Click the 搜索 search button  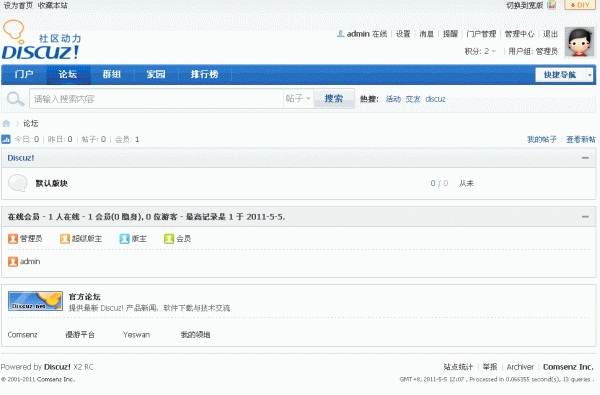coord(334,99)
